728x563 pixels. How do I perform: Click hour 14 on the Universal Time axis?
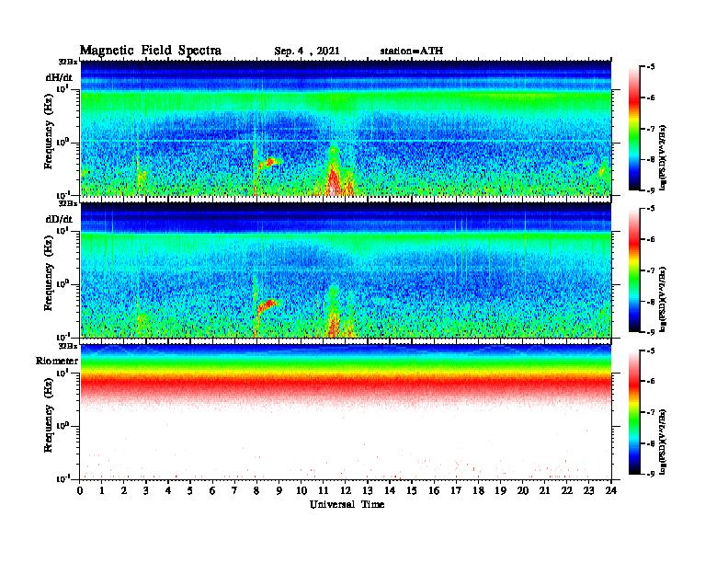(x=390, y=491)
